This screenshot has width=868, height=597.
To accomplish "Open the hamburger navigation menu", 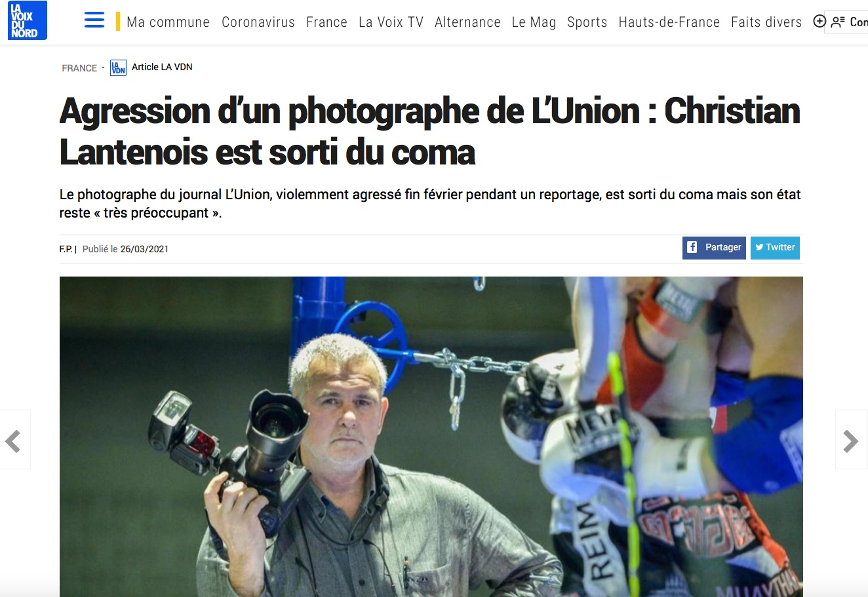I will pos(94,20).
